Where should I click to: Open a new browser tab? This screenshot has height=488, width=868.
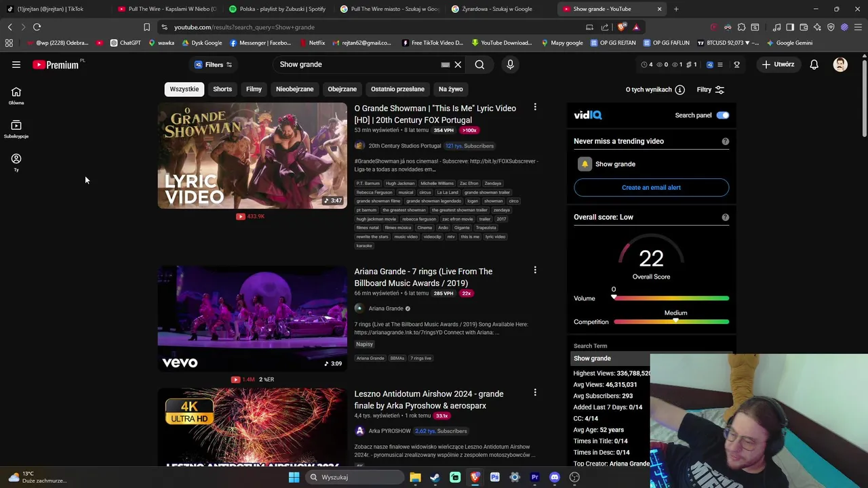[676, 9]
